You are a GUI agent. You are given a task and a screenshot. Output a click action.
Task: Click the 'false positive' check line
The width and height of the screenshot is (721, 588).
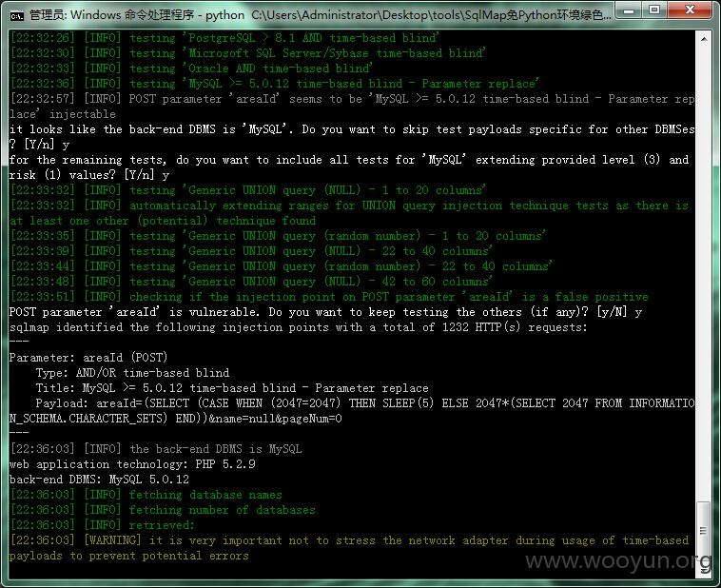pos(329,297)
